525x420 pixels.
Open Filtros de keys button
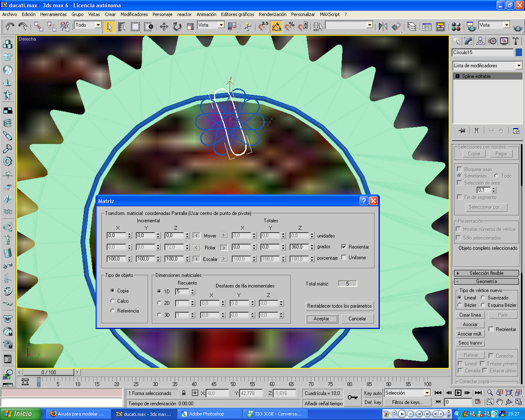pos(407,402)
